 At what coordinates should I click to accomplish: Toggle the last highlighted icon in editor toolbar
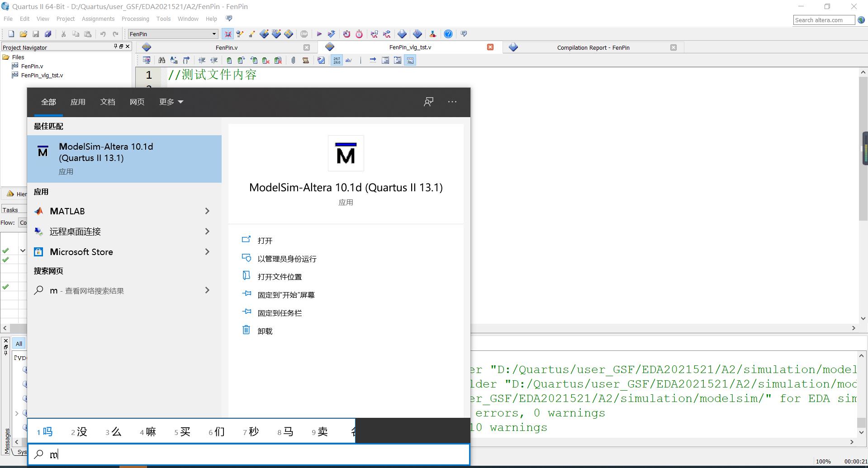click(410, 60)
